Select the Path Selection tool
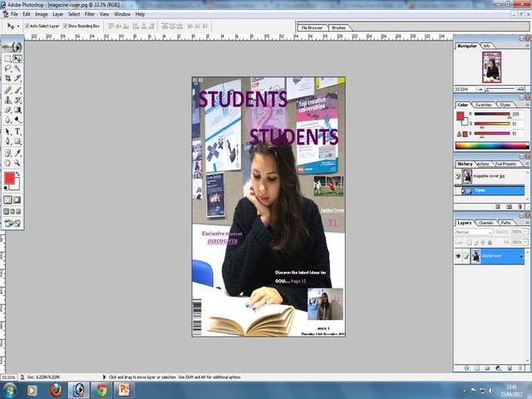532x399 pixels. point(7,131)
